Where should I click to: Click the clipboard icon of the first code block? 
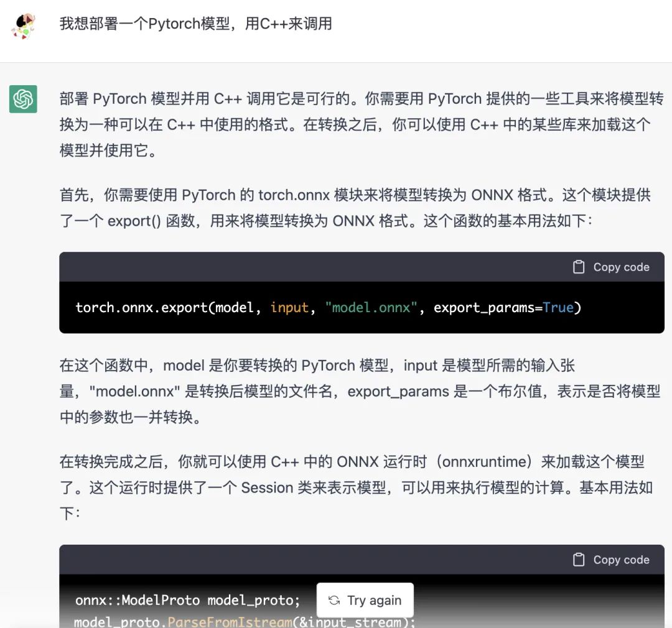[579, 267]
